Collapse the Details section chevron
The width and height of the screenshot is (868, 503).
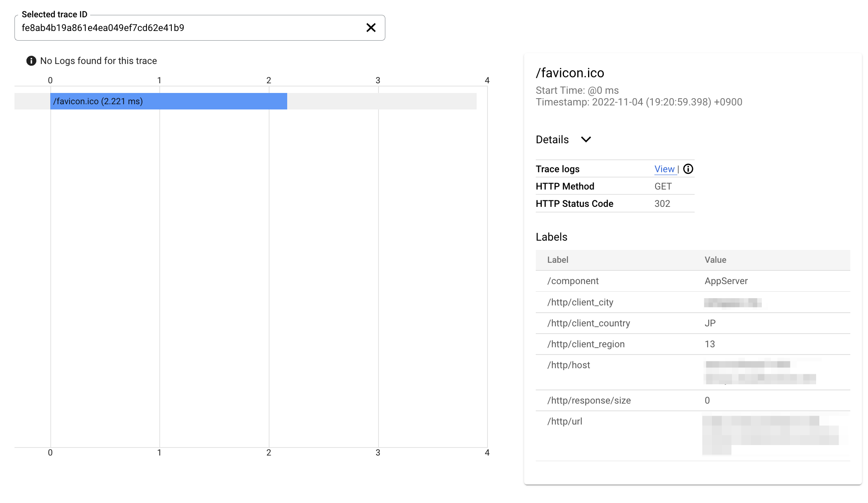point(586,140)
